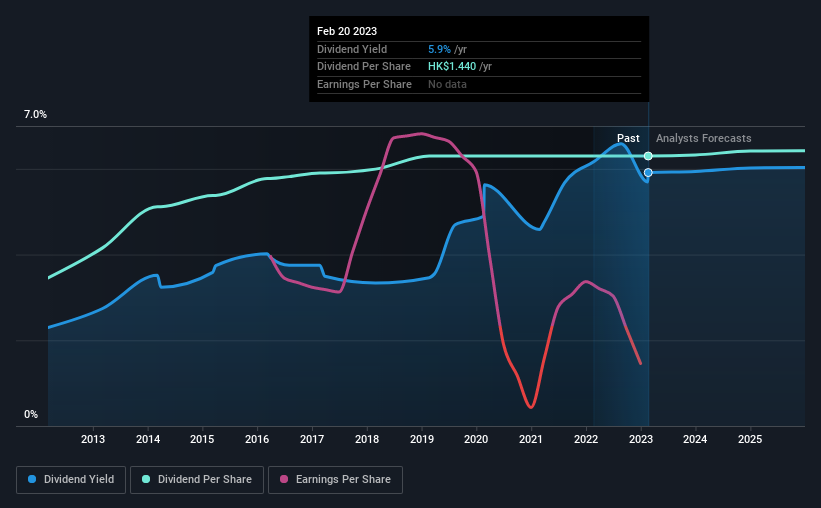Click the 2017 x-axis label
This screenshot has width=821, height=508.
[312, 439]
